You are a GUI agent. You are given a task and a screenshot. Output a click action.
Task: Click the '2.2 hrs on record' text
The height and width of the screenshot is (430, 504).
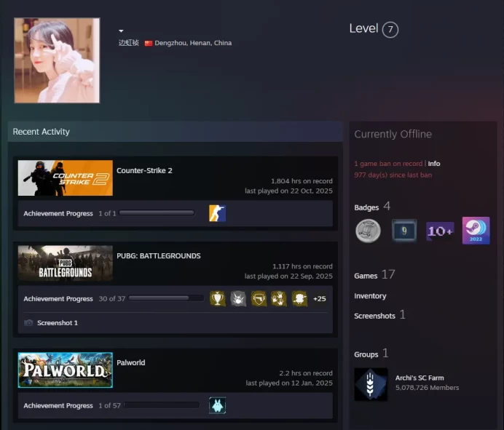(x=306, y=373)
